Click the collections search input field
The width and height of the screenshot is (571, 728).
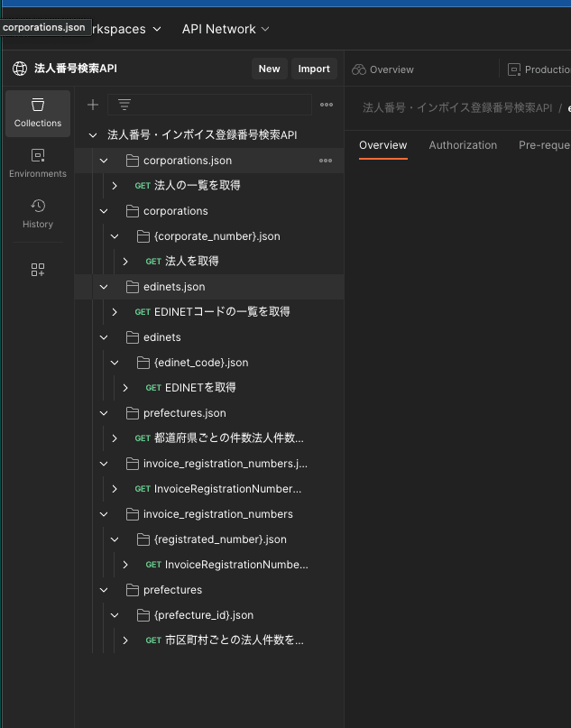(209, 105)
